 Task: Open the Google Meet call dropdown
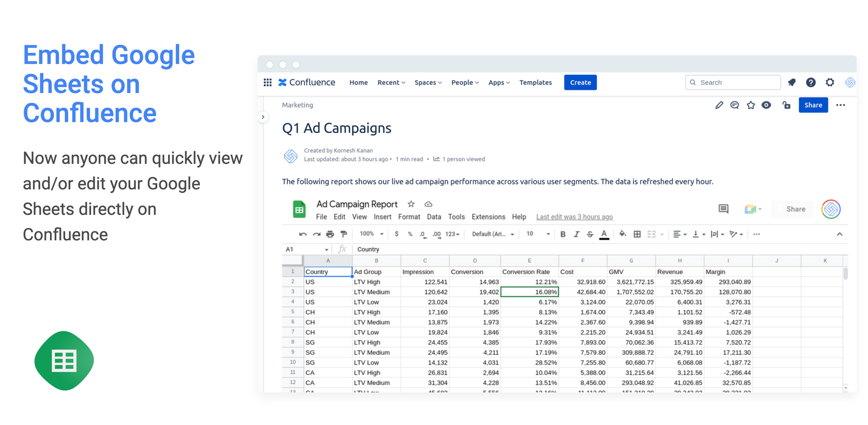[x=753, y=209]
